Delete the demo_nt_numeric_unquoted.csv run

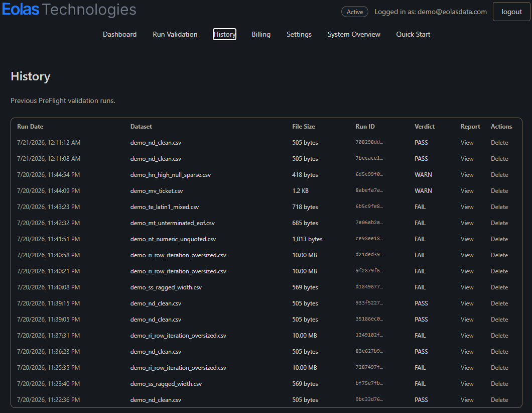click(x=499, y=239)
